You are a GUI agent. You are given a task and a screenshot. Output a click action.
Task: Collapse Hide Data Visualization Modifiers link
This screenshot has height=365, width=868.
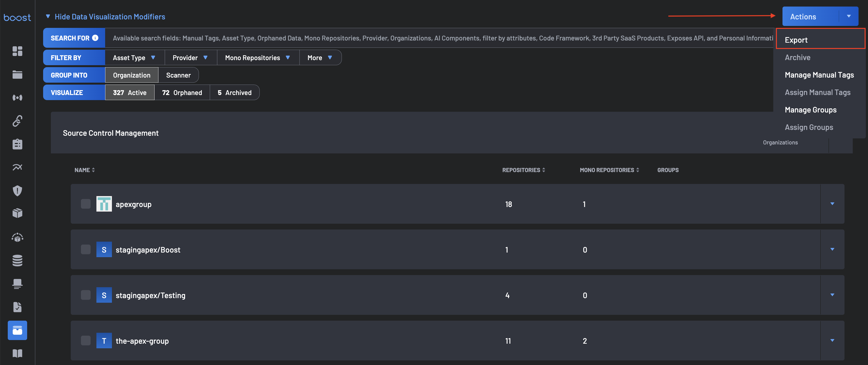click(x=109, y=16)
